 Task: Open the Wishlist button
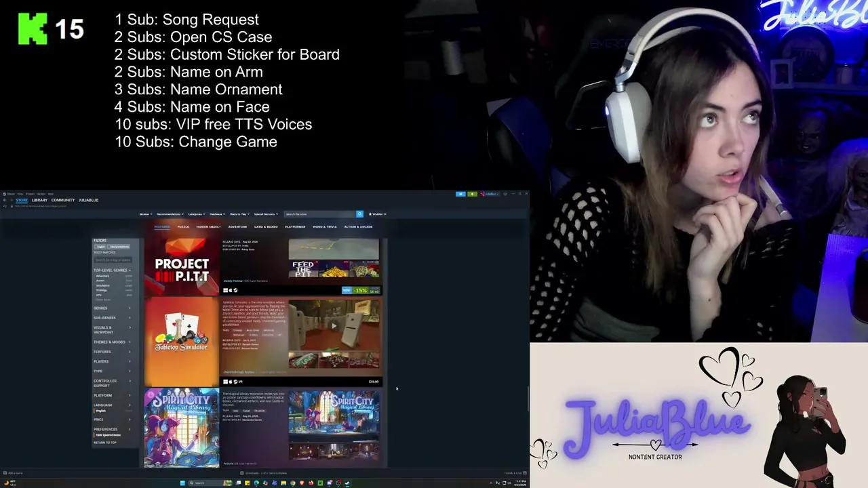pyautogui.click(x=377, y=214)
